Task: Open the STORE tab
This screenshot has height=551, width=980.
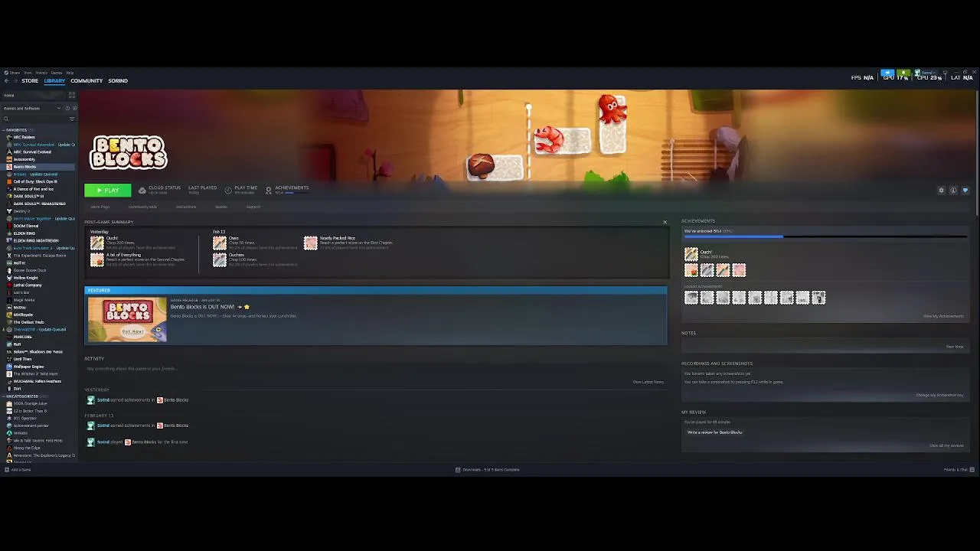Action: click(30, 80)
